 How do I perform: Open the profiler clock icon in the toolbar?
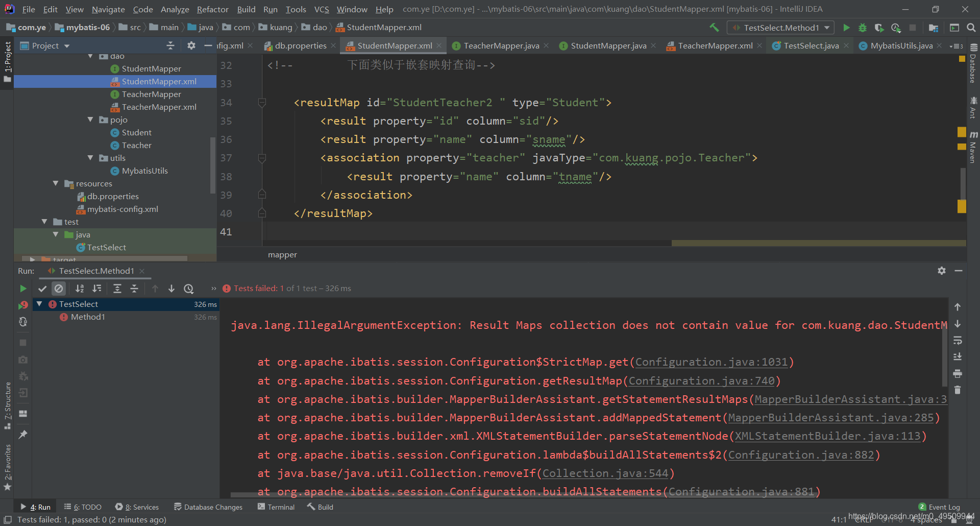[x=896, y=28]
